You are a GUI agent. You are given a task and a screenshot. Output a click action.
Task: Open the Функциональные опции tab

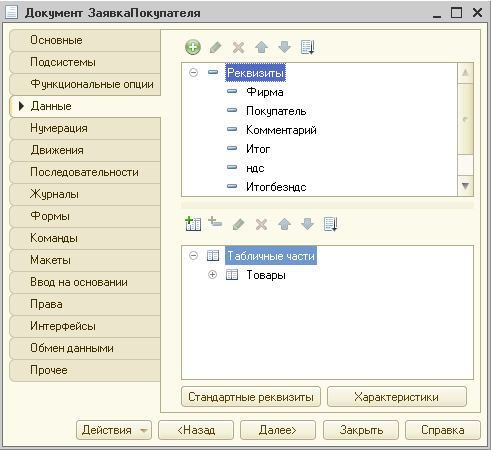85,84
